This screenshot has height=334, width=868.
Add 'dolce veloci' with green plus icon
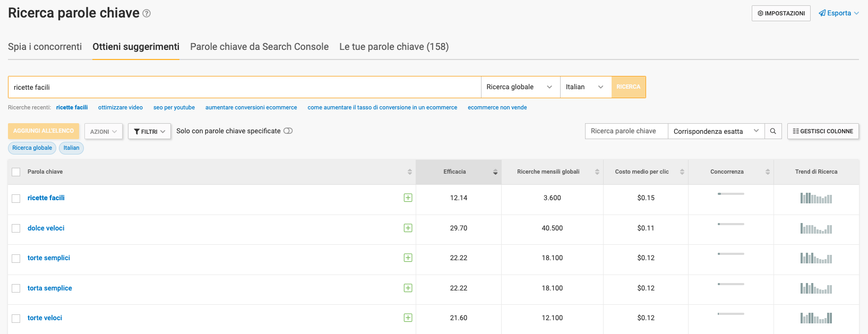click(408, 228)
